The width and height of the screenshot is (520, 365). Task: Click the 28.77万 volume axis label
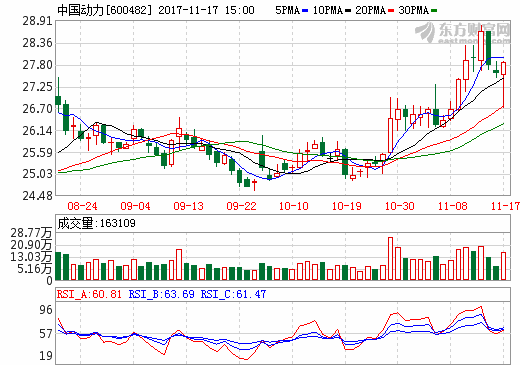[31, 233]
